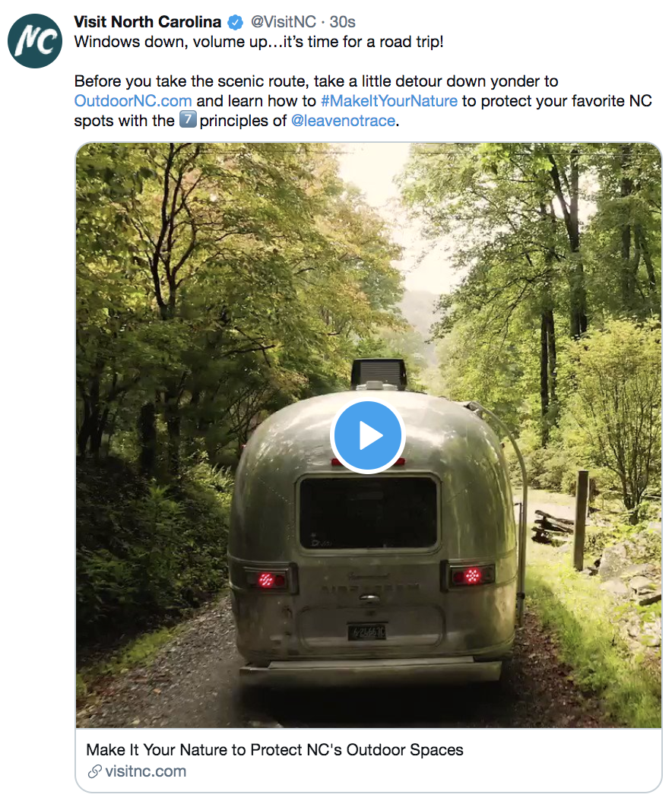The height and width of the screenshot is (804, 672).
Task: Click the "Windows down, volume up" tweet line
Action: [258, 41]
